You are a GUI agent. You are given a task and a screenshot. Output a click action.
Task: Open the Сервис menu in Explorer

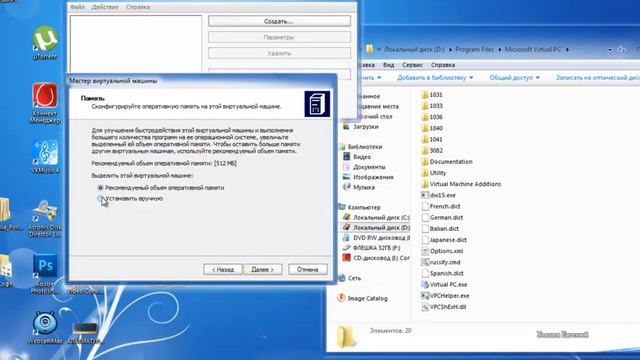click(x=412, y=65)
